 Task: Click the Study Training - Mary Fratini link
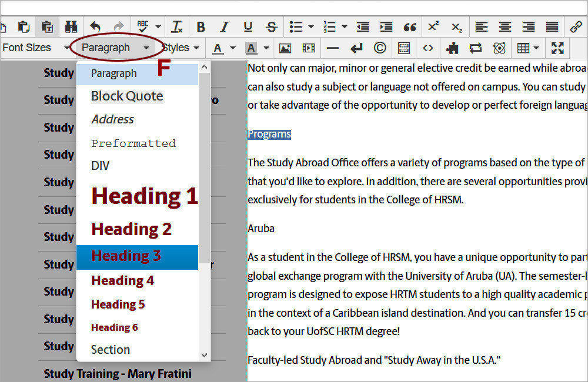(117, 374)
